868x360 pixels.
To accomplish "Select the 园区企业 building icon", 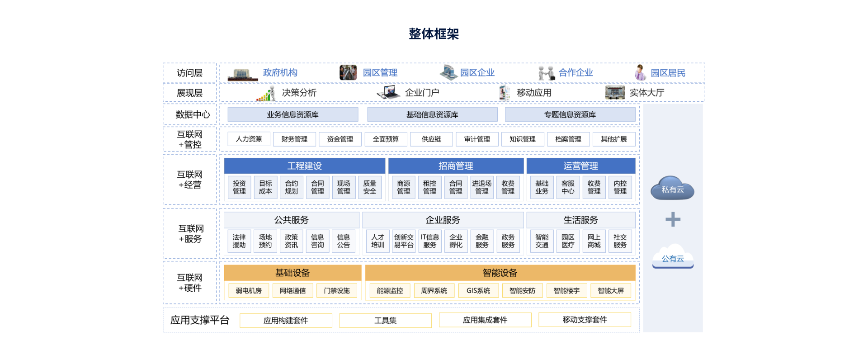I will click(448, 72).
